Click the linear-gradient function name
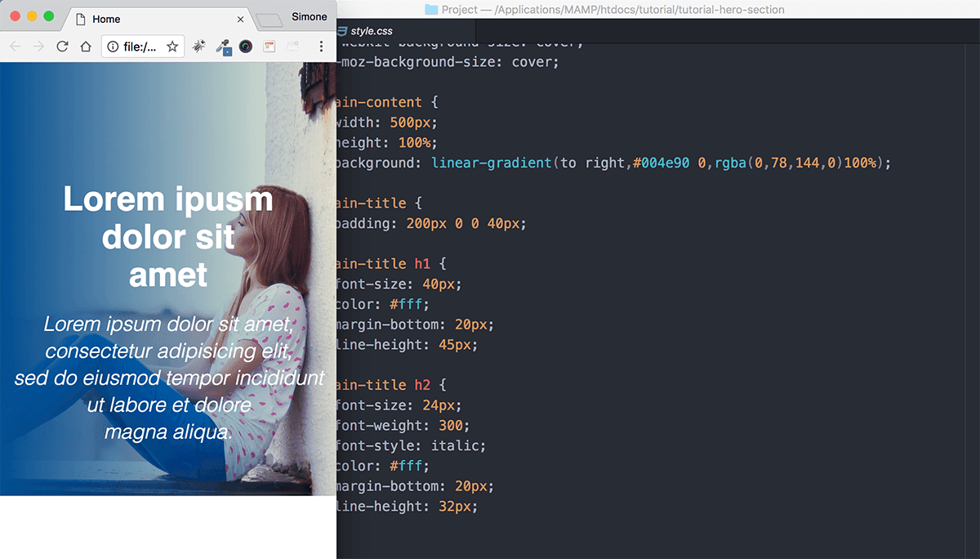The width and height of the screenshot is (980, 559). [x=492, y=163]
